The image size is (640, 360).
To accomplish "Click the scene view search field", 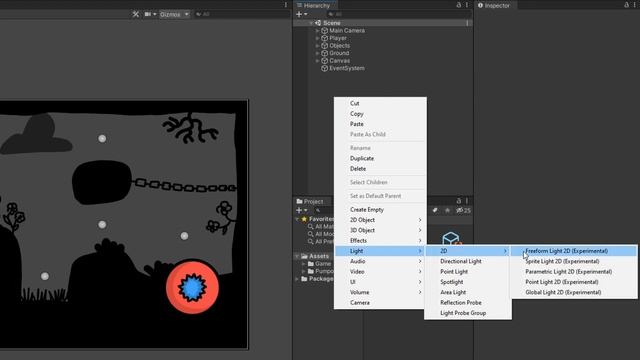I will tap(242, 14).
